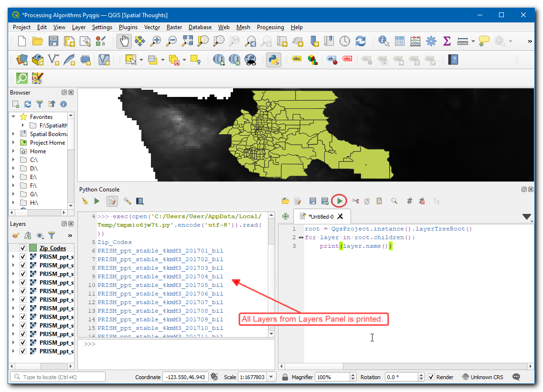
Task: Toggle the Render checkbox in status bar
Action: pyautogui.click(x=431, y=377)
